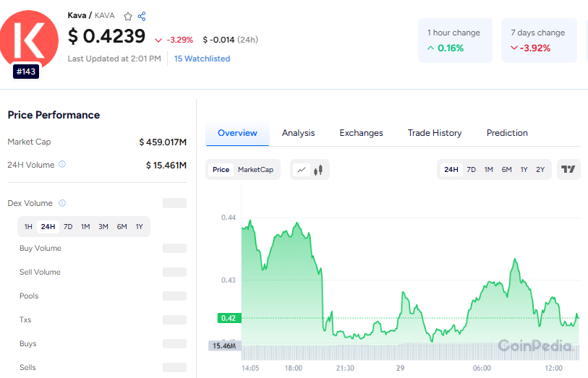This screenshot has width=588, height=378.
Task: Click the Price Performance heading
Action: click(54, 115)
